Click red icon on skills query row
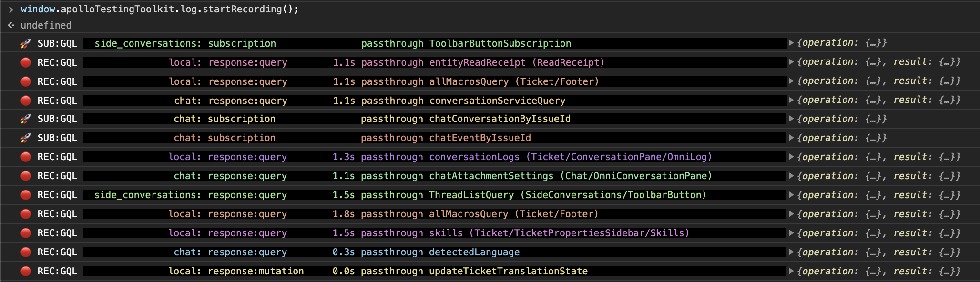The image size is (980, 282). (x=26, y=233)
